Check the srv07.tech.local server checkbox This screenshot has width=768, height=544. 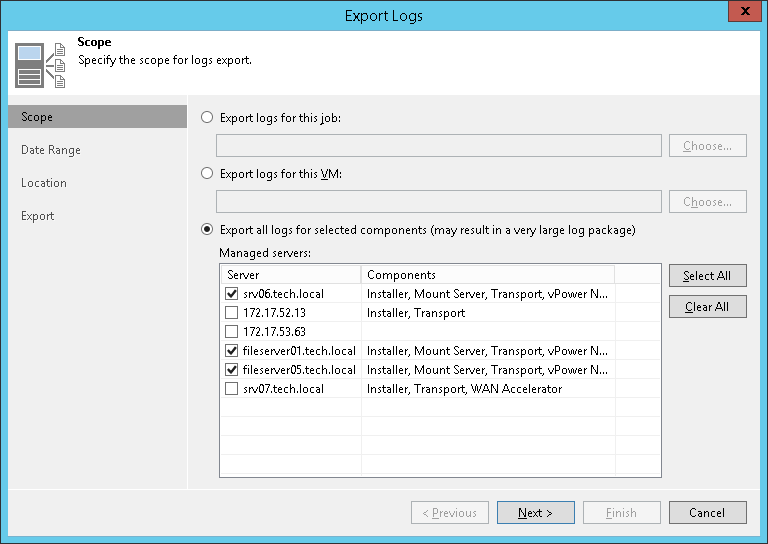click(x=232, y=389)
